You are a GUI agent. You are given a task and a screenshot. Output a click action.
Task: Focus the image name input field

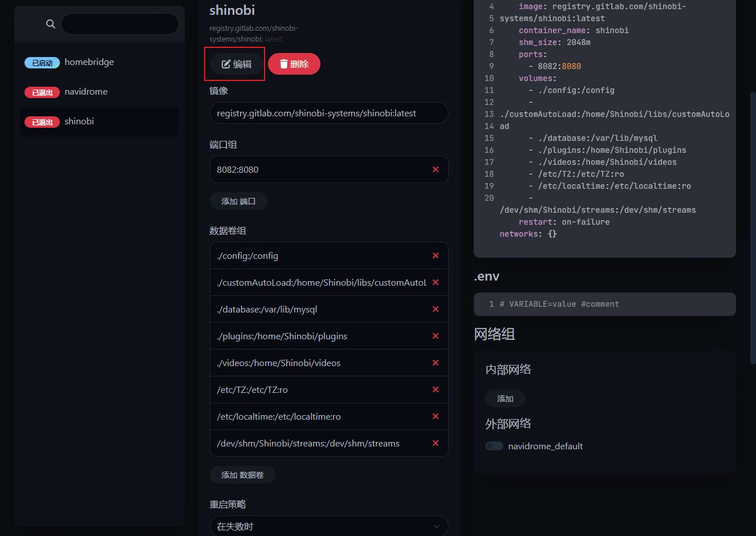pos(329,113)
